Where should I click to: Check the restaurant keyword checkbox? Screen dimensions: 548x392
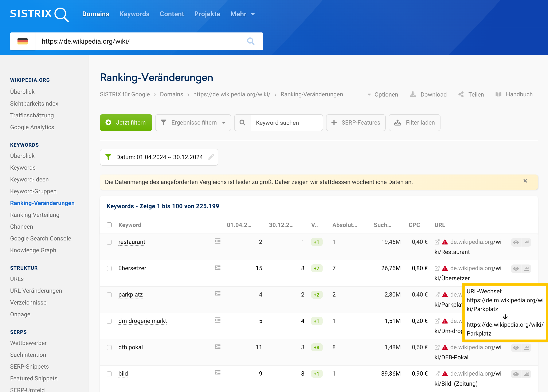coord(109,242)
